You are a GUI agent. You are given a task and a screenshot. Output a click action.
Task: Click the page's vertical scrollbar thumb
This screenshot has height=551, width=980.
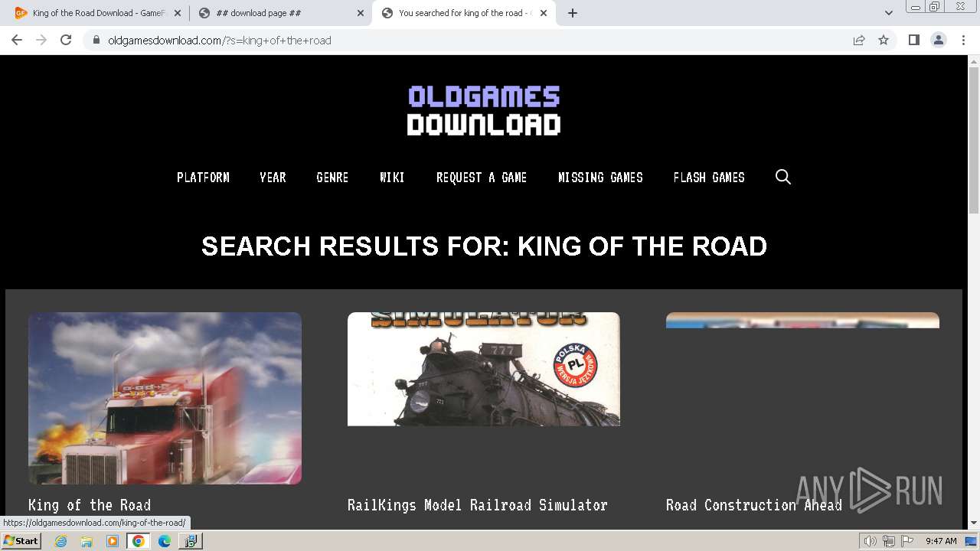click(x=974, y=142)
